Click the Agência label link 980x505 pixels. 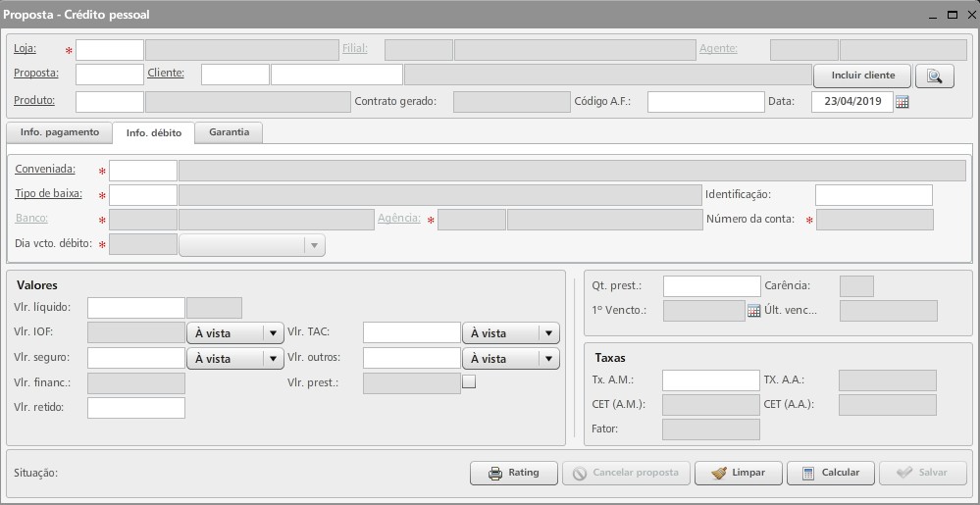pyautogui.click(x=398, y=218)
